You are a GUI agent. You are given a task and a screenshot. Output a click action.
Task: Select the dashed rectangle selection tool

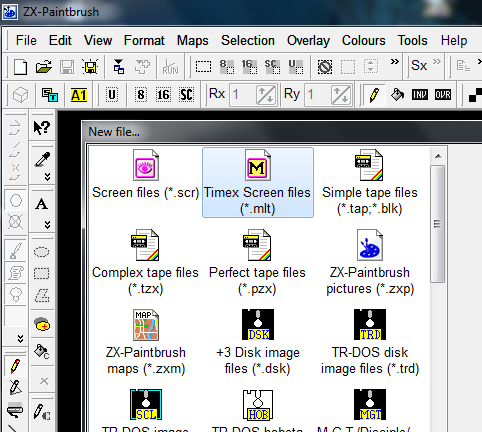(x=42, y=273)
